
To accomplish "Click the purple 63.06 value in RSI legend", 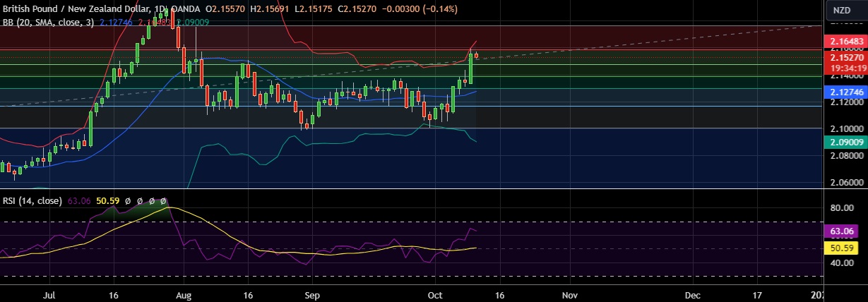I will click(x=79, y=201).
